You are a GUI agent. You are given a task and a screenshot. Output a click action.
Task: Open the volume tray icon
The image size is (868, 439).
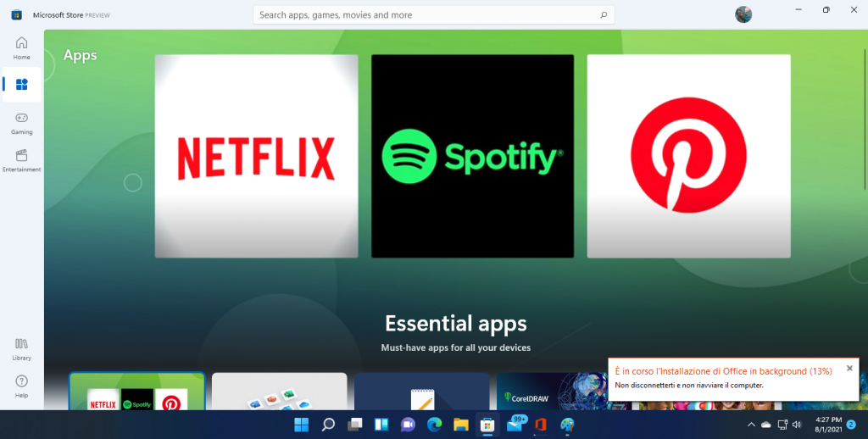point(797,425)
